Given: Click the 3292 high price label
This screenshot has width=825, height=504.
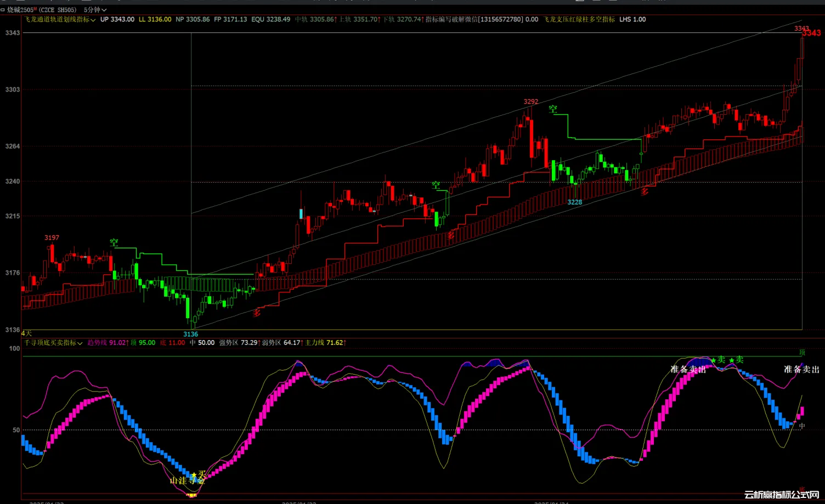Looking at the screenshot, I should pos(530,102).
